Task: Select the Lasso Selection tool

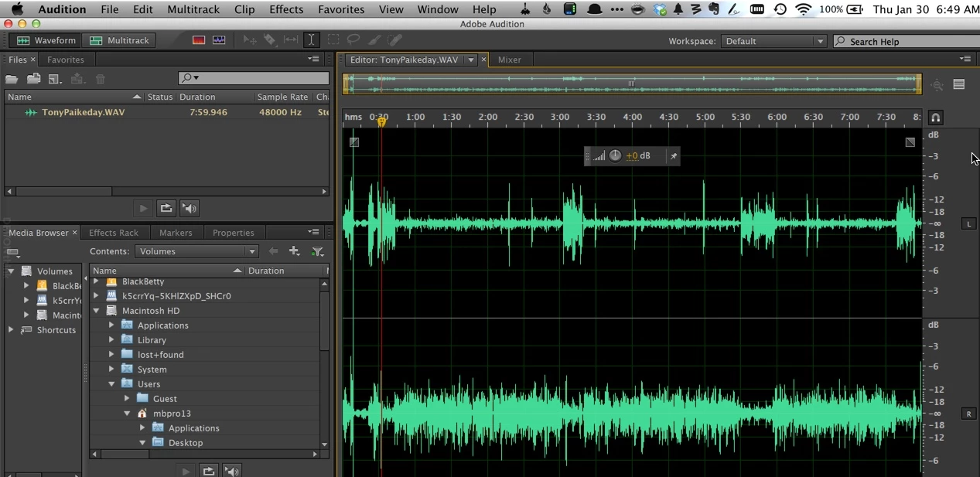Action: point(353,40)
